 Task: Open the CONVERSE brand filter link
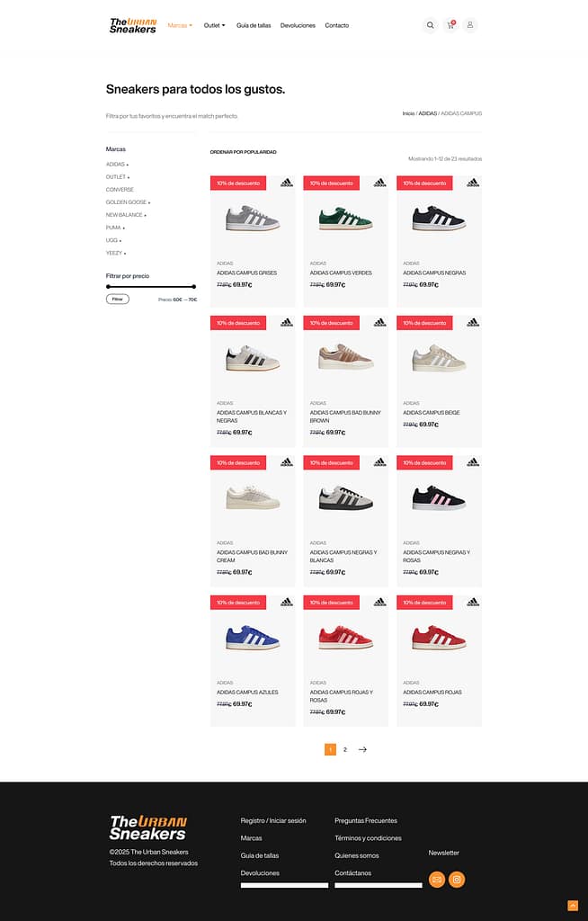pos(120,190)
